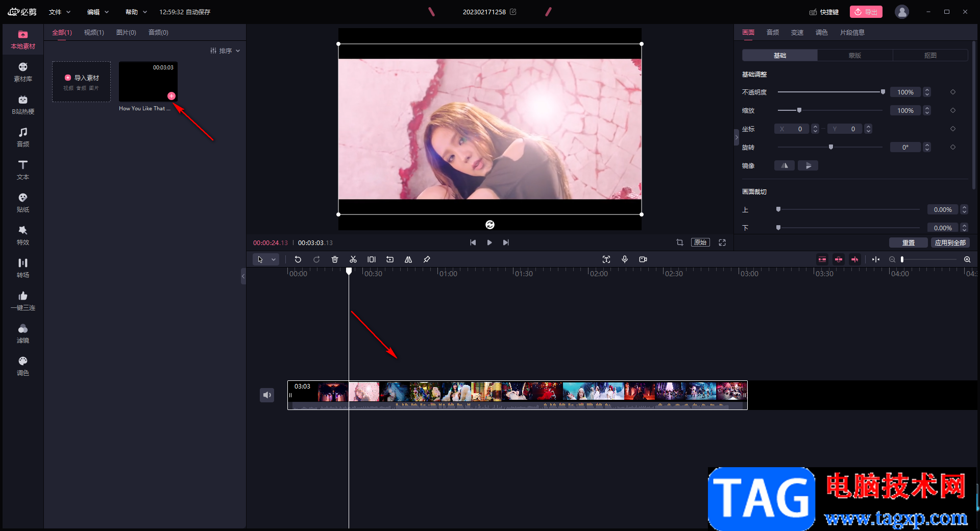Open the 编辑 edit menu
This screenshot has height=531, width=980.
click(98, 12)
